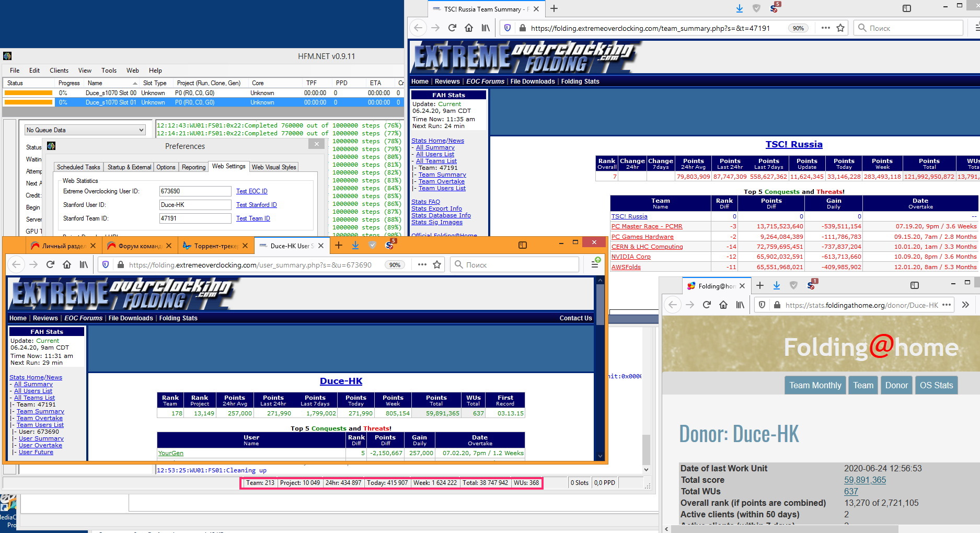The image size is (980, 533).
Task: Expand the toolbar overflow chevron in Folding@home window
Action: click(x=965, y=305)
